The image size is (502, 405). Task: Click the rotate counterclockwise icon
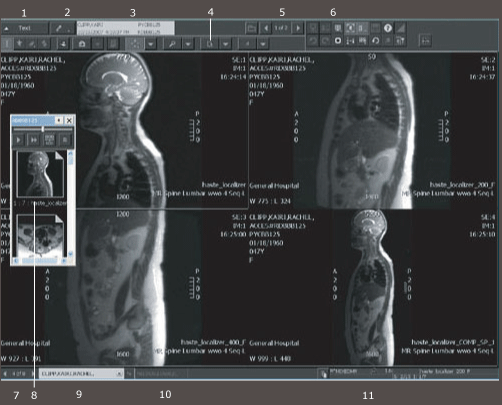click(x=375, y=41)
